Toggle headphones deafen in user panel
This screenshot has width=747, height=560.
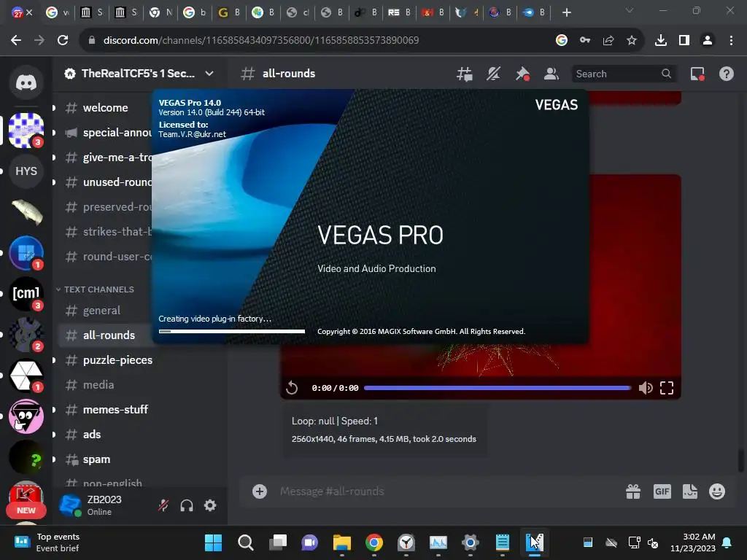click(187, 505)
